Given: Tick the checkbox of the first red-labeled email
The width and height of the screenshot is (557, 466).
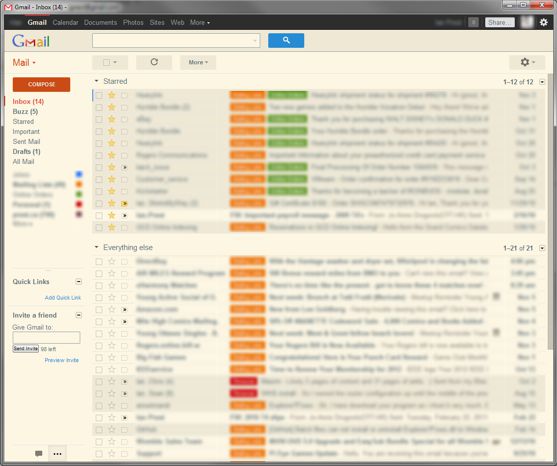Looking at the screenshot, I should pos(99,381).
